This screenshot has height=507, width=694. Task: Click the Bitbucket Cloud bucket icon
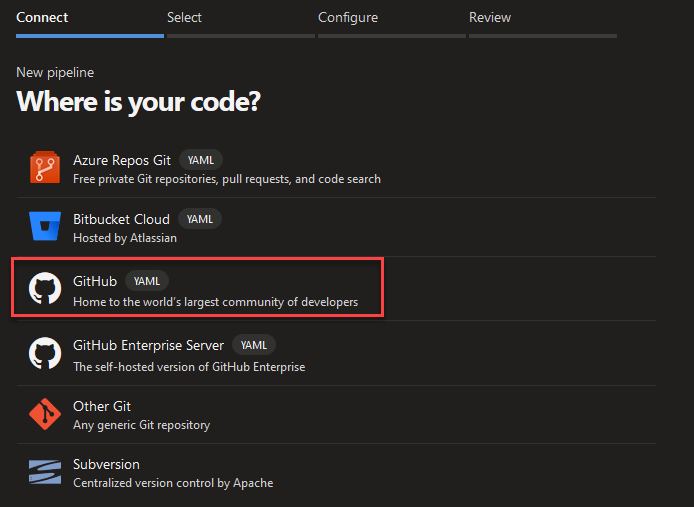tap(45, 226)
